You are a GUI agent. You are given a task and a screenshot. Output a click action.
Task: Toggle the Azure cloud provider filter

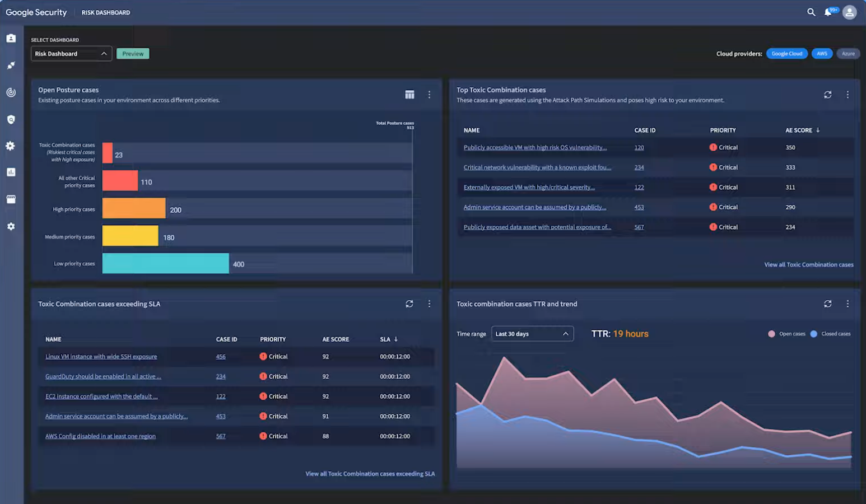pyautogui.click(x=848, y=54)
